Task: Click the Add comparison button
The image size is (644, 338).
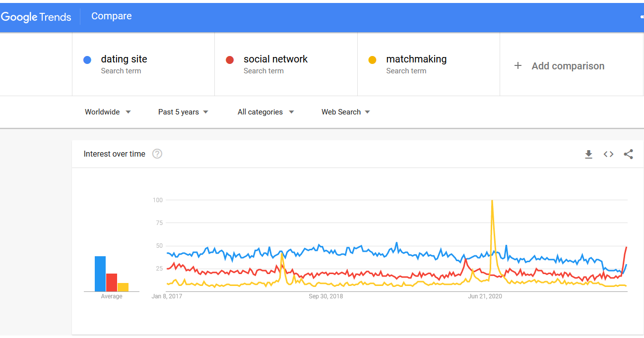Action: pyautogui.click(x=572, y=64)
